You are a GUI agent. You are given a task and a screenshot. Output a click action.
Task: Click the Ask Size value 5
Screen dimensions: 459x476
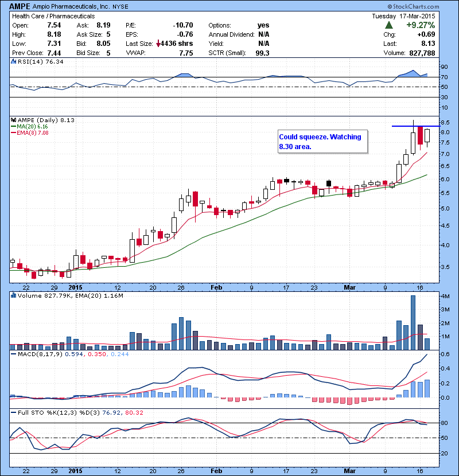pos(108,34)
